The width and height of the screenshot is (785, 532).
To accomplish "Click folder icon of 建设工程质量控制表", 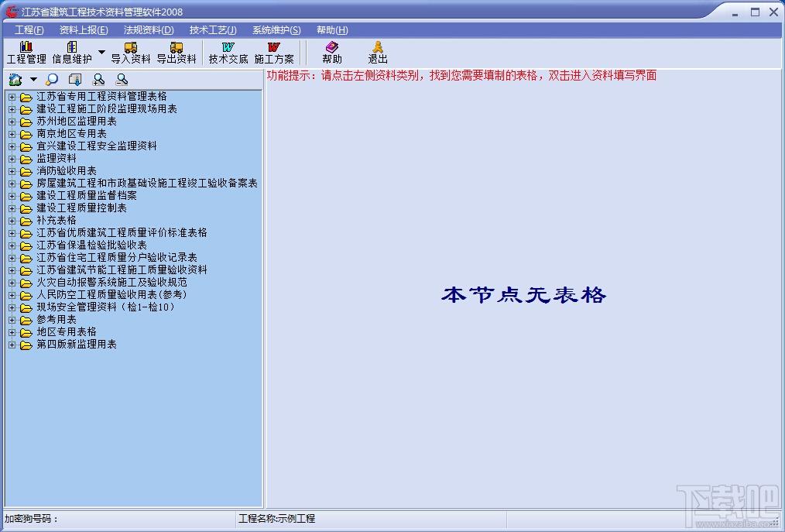I will tap(26, 208).
